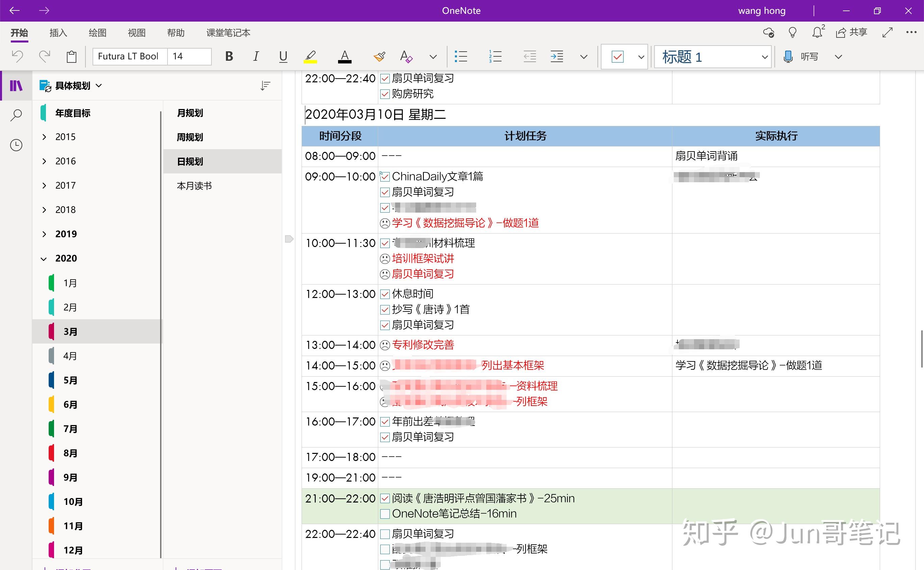Click the sync status cloud icon
The height and width of the screenshot is (570, 924).
point(769,33)
